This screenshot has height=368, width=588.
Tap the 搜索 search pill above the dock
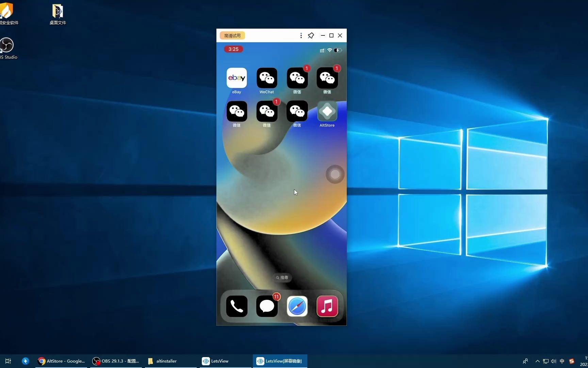pos(282,278)
